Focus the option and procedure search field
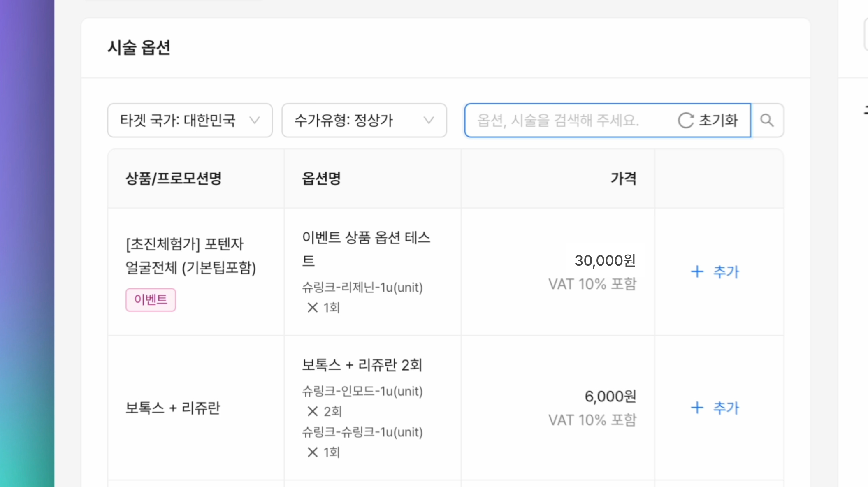The image size is (868, 487). tap(568, 120)
